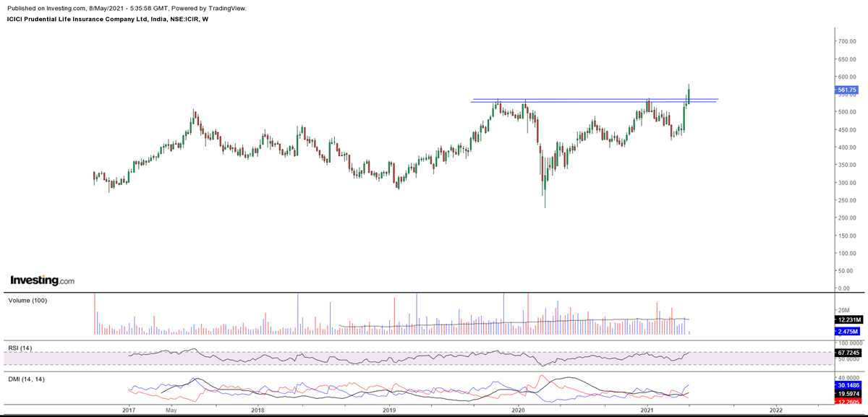Viewport: 868px width, 417px height.
Task: Click the 'Published on Investing.com' header line
Action: click(126, 8)
